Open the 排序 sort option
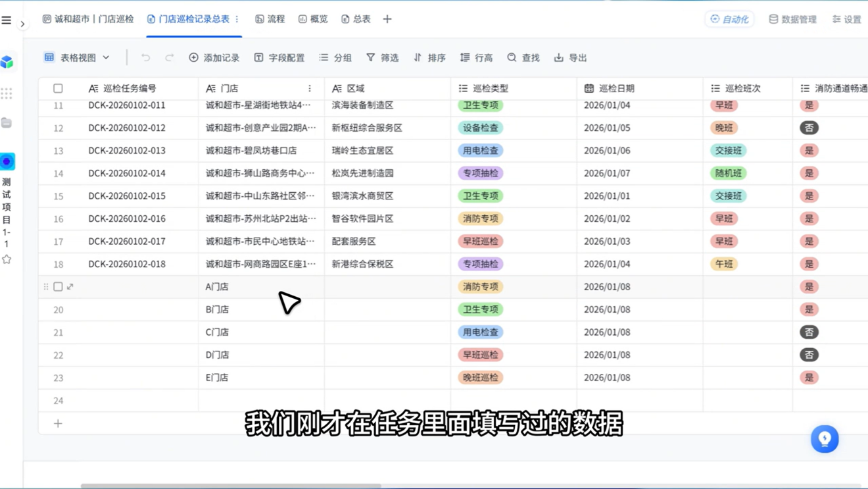868x489 pixels. pos(429,58)
